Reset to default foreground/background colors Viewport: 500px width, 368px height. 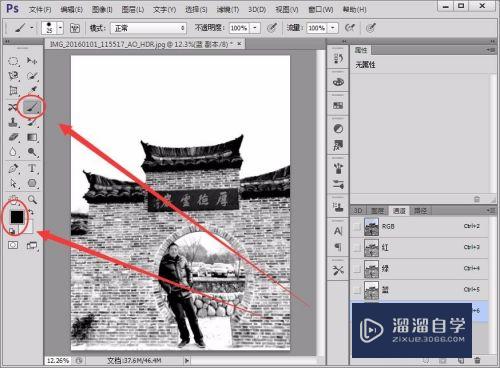coord(12,231)
